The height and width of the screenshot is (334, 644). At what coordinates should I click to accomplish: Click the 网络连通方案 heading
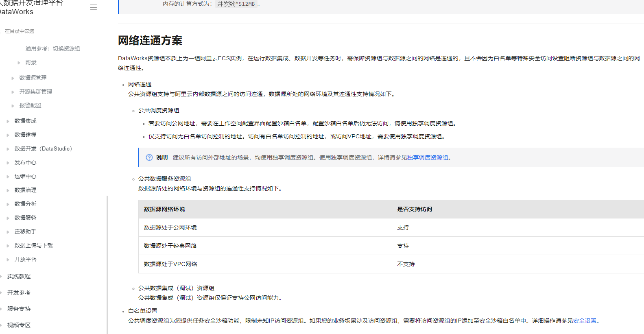pyautogui.click(x=150, y=41)
